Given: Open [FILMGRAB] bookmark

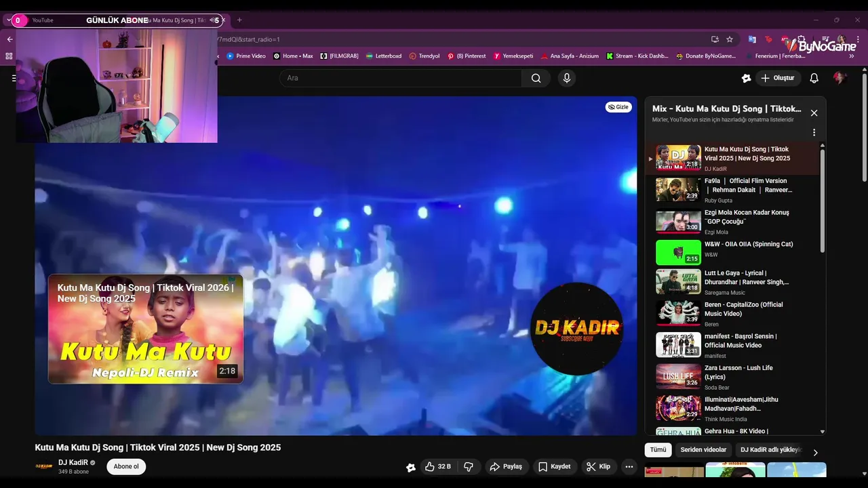Looking at the screenshot, I should (339, 56).
